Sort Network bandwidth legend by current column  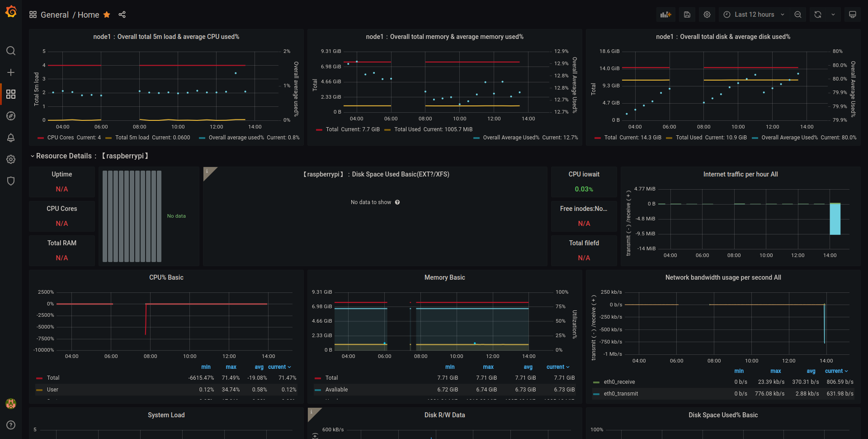[836, 371]
